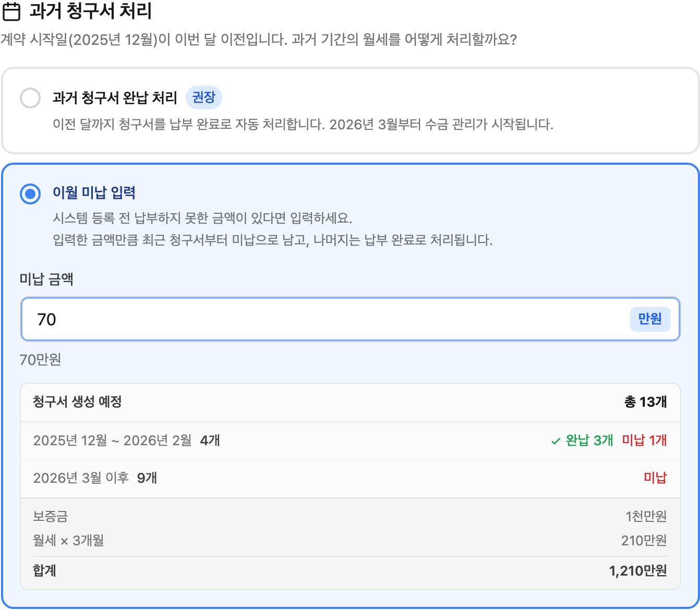Click the 보증금 label
Image resolution: width=700 pixels, height=610 pixels.
[x=51, y=517]
